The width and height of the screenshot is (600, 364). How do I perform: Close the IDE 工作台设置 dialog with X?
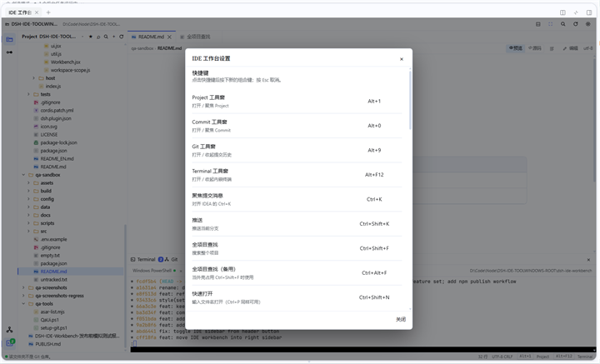tap(402, 59)
